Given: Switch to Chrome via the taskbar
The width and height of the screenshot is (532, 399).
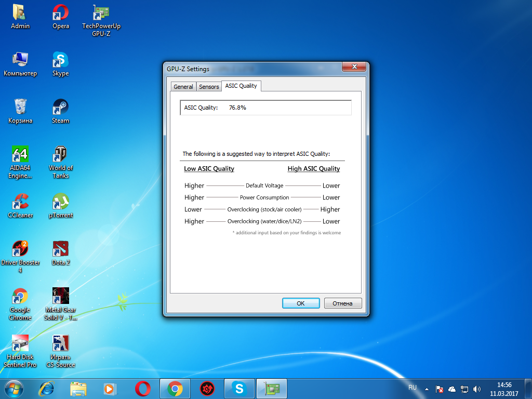Looking at the screenshot, I should click(x=175, y=389).
